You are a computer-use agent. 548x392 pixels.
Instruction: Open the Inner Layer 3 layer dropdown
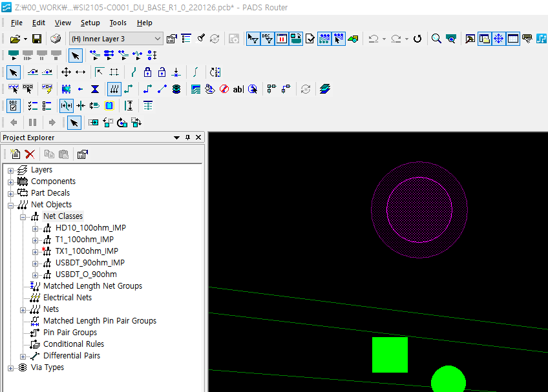pos(158,39)
